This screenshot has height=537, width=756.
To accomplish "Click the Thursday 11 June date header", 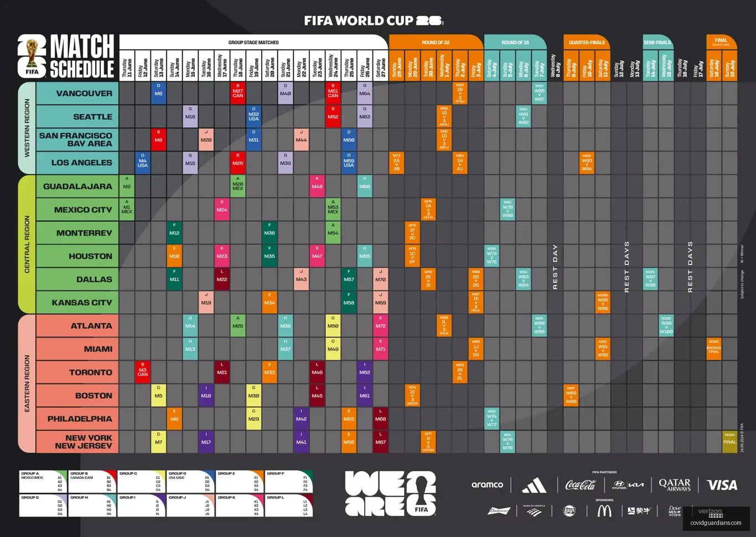I will (x=127, y=66).
